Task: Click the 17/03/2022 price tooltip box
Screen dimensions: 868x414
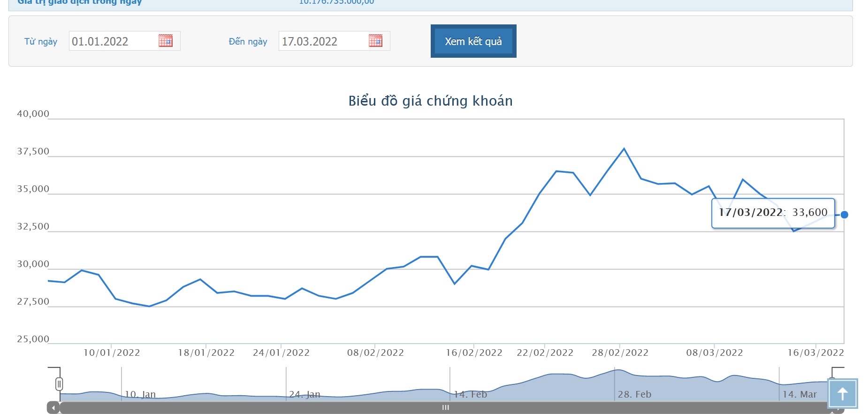Action: [x=773, y=213]
